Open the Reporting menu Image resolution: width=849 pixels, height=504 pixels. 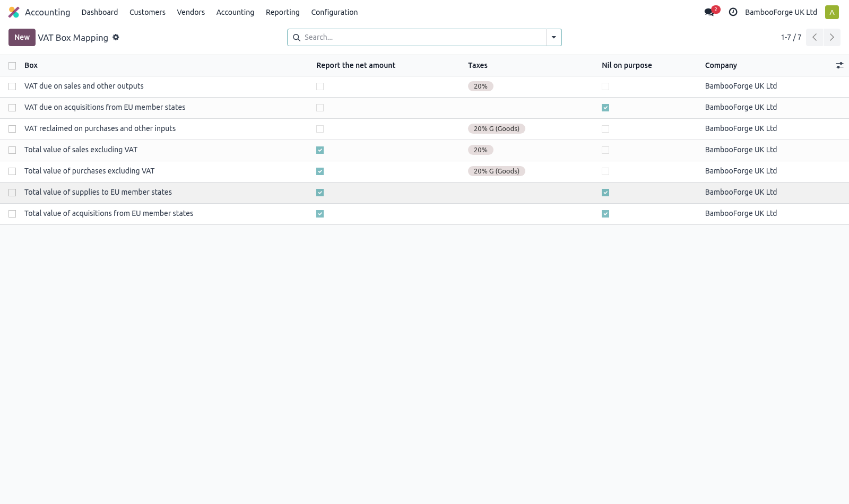[x=283, y=12]
